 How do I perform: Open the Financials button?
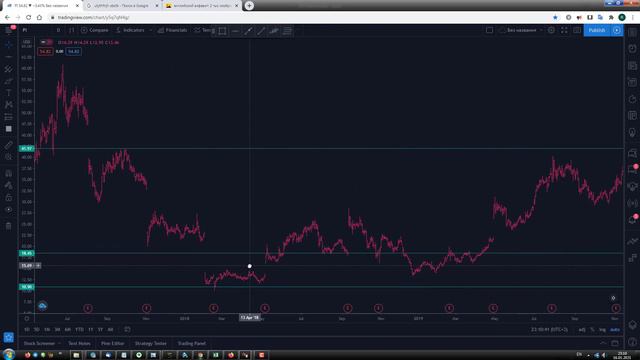tap(172, 30)
